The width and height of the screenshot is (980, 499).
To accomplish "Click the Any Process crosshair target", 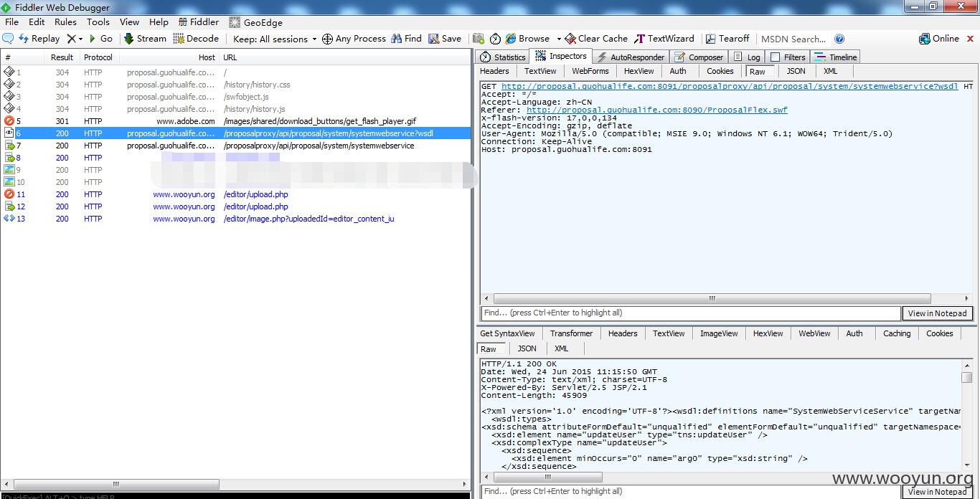I will coord(354,39).
